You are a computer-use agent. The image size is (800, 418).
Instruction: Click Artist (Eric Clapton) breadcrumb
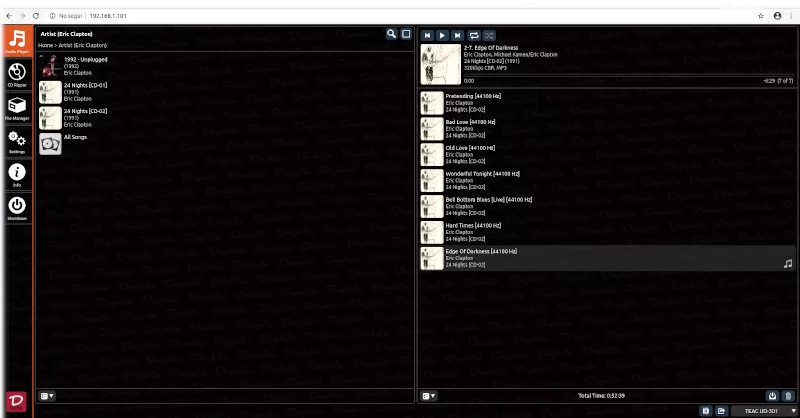click(x=83, y=45)
